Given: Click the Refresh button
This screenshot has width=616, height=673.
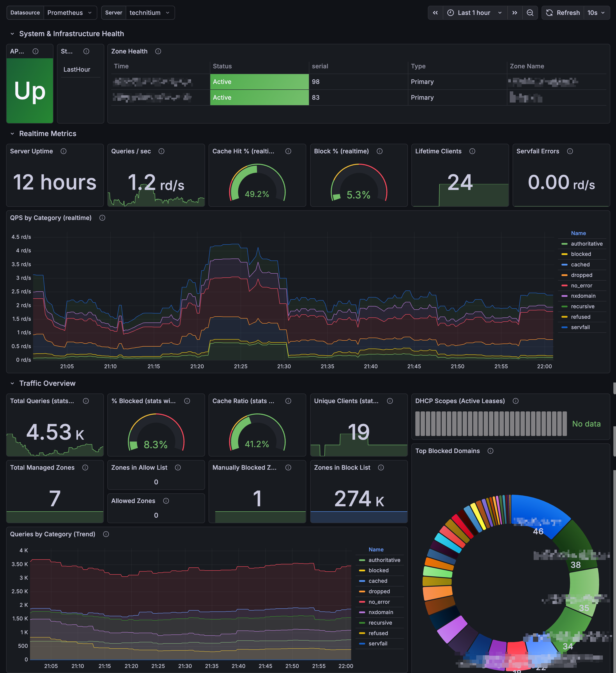Looking at the screenshot, I should tap(563, 13).
